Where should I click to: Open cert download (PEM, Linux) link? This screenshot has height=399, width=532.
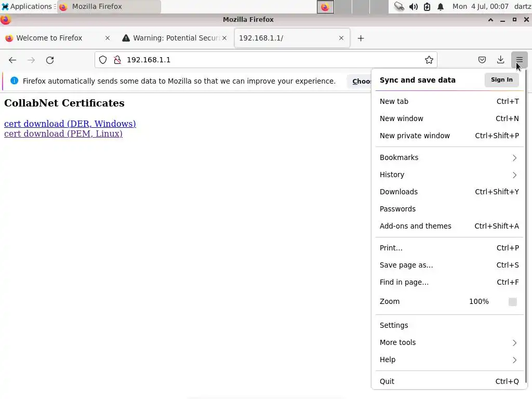(x=63, y=134)
